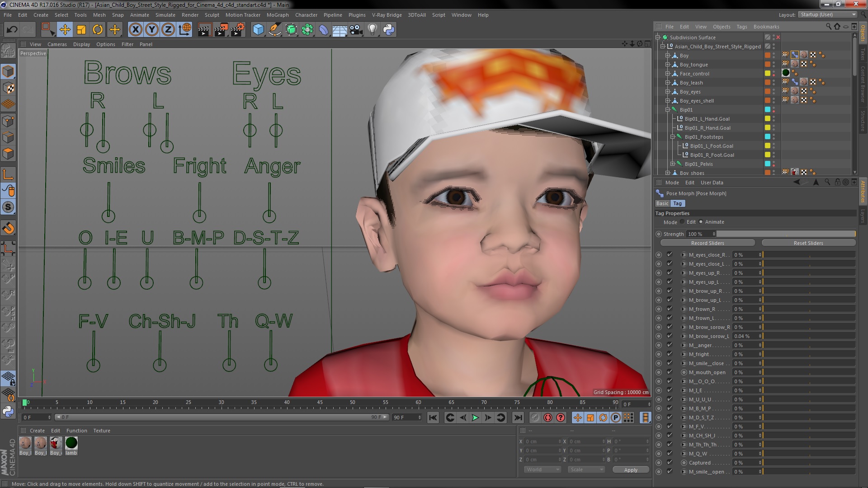Click the Apply coordinates button
Viewport: 868px width, 488px height.
pos(631,470)
